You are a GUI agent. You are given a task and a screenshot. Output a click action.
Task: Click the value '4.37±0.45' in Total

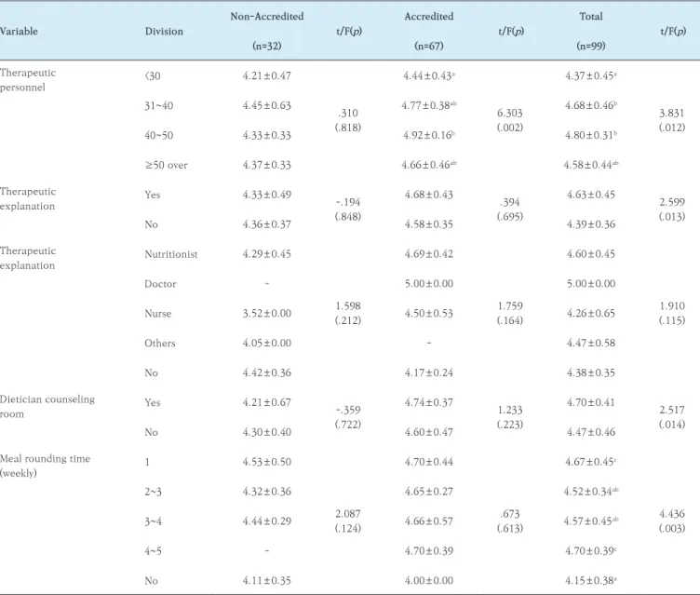(x=591, y=76)
